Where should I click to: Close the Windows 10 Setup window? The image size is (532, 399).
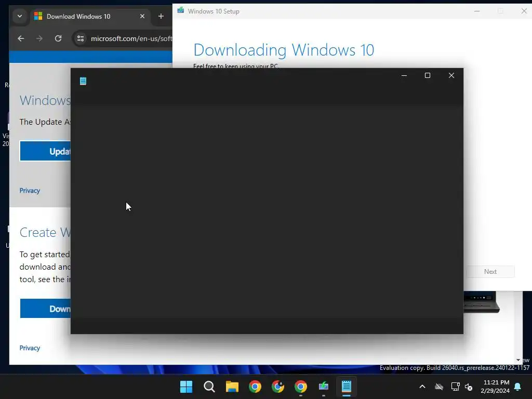click(524, 11)
